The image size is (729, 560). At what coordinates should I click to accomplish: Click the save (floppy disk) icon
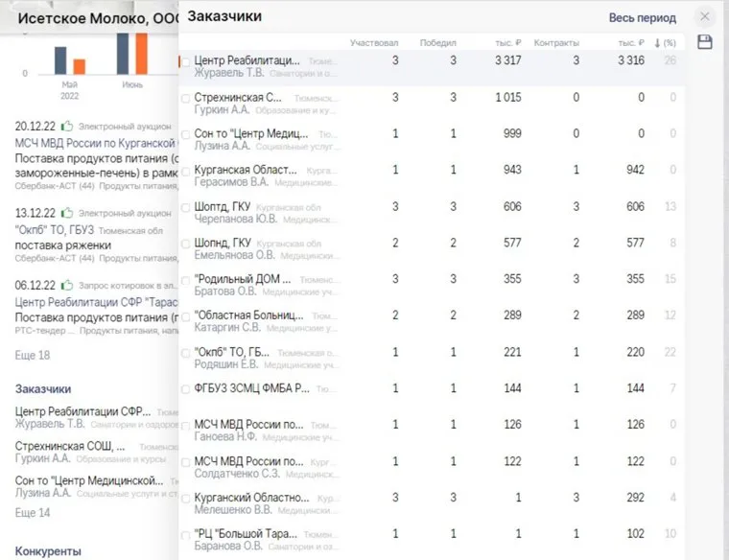click(705, 42)
